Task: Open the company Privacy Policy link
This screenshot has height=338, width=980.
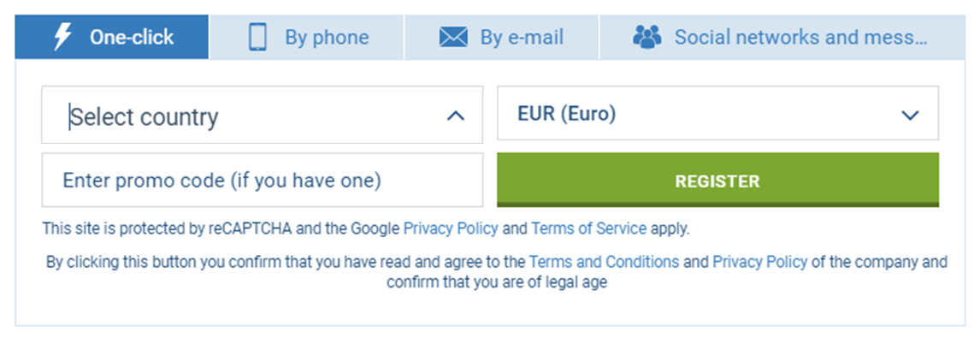Action: point(760,262)
